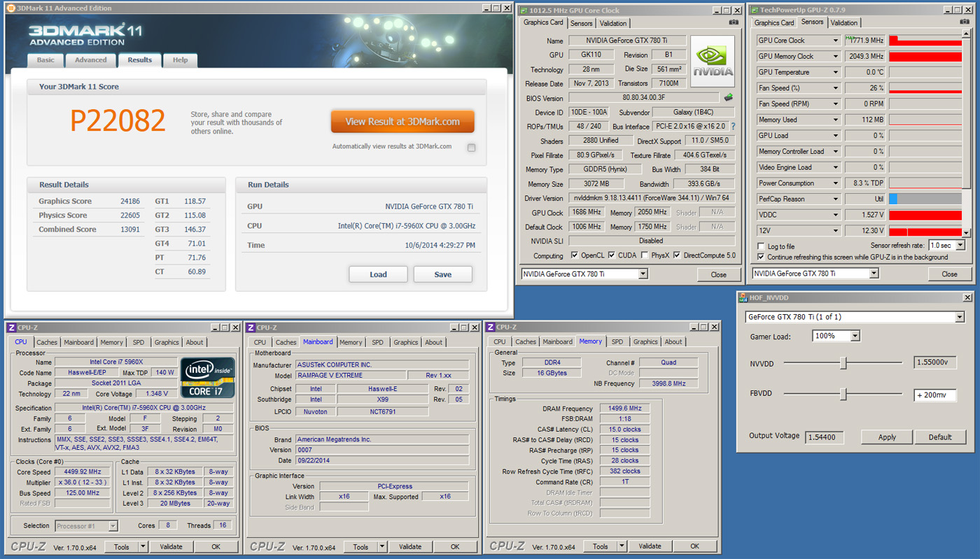Click the Save button in Run Details

[x=442, y=274]
